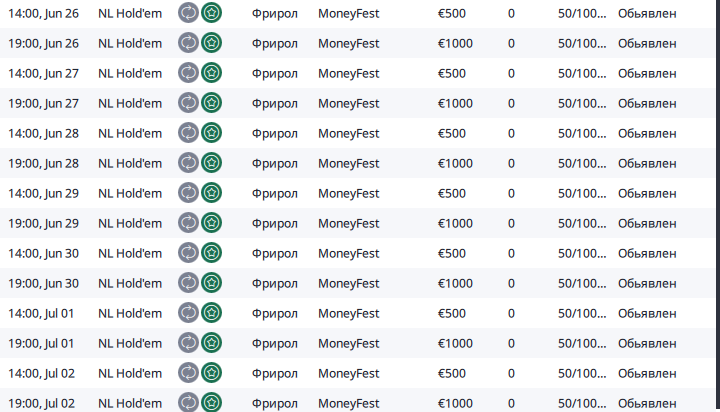Click the grey re-entry icon for 19:00, Jul 02
The image size is (720, 412).
point(189,403)
